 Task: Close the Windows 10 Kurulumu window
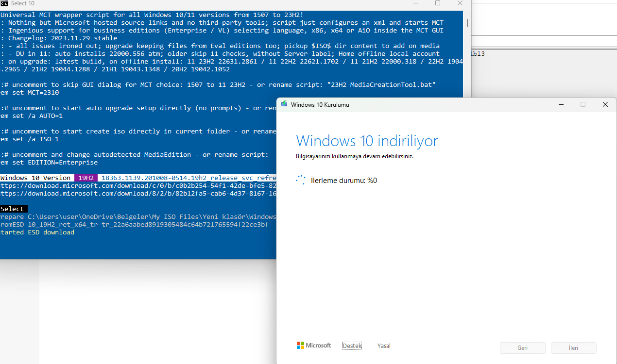[605, 104]
